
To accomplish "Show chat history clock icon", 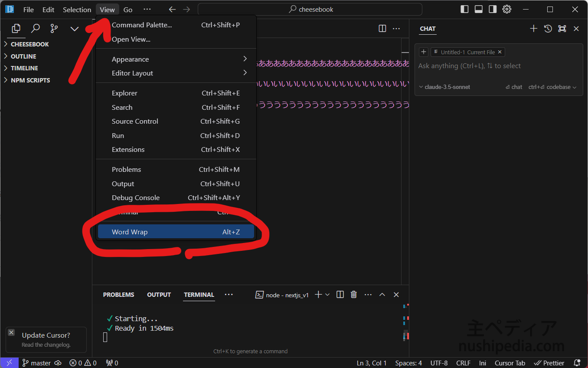I will 548,29.
